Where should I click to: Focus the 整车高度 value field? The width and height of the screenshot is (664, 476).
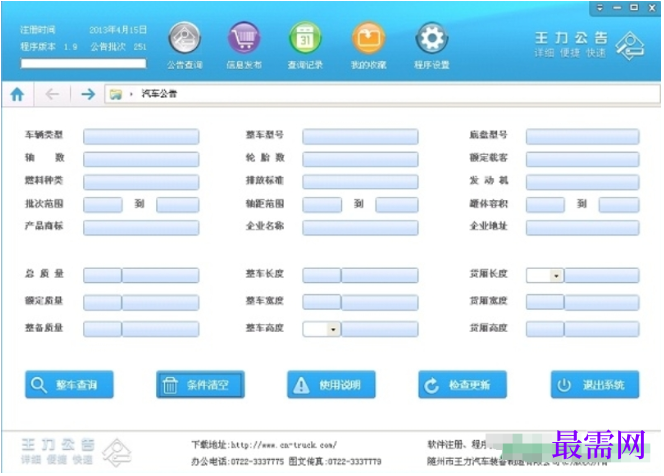380,329
